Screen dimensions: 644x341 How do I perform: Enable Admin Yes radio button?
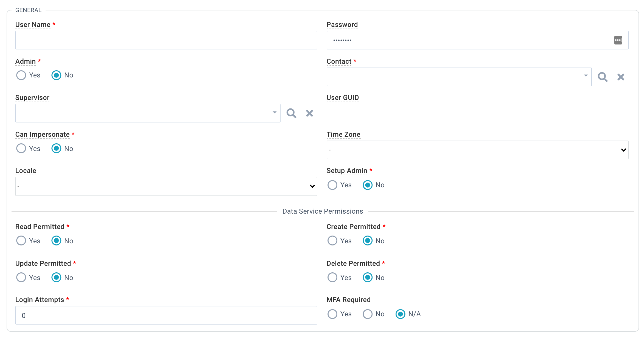point(21,76)
